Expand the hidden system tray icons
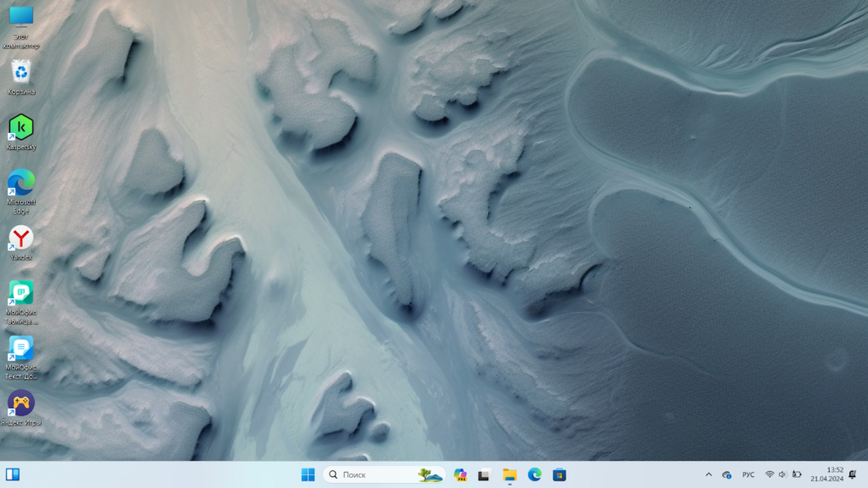This screenshot has width=868, height=488. click(x=709, y=474)
